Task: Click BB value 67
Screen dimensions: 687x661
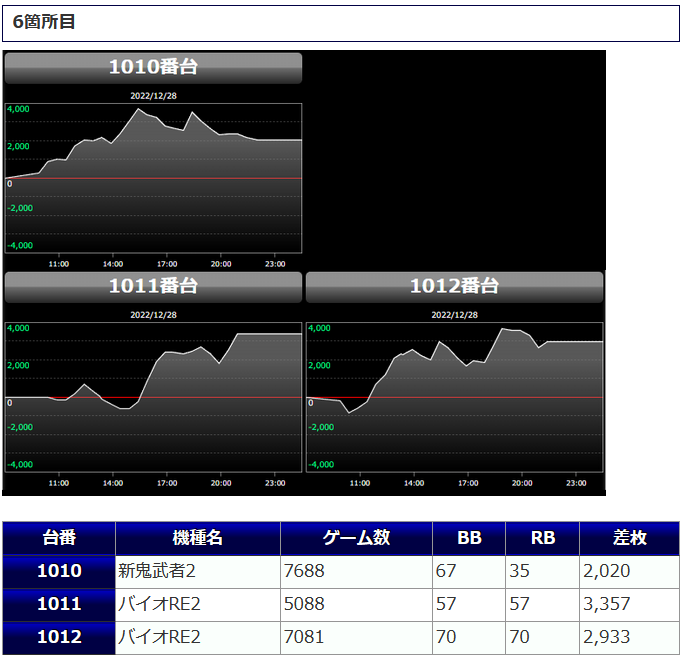Action: point(446,571)
